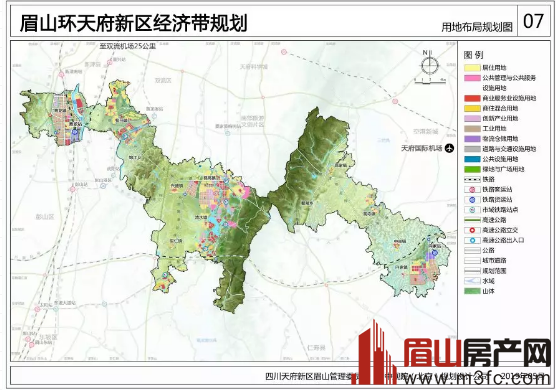This screenshot has height=390, width=556.
Task: Click the airplane icon beside 天府国际机场
Action: [449, 148]
